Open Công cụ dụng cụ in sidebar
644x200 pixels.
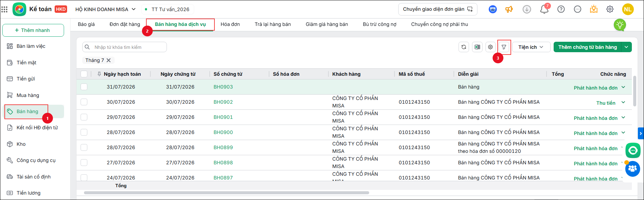[33, 160]
